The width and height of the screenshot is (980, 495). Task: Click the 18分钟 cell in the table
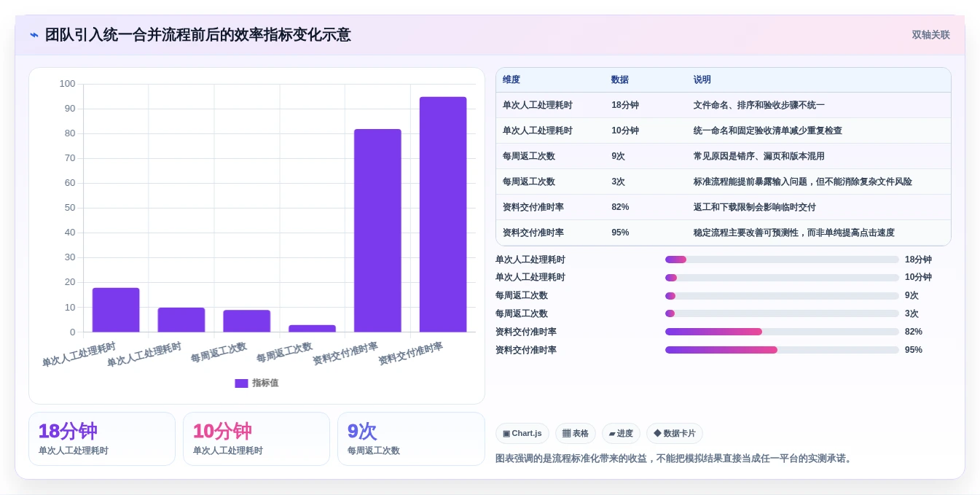tap(625, 106)
